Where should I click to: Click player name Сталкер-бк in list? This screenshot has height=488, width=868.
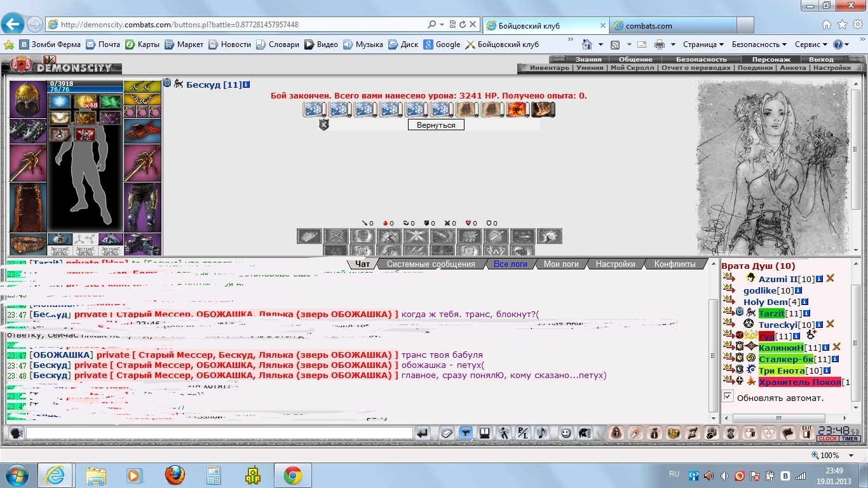pyautogui.click(x=785, y=359)
